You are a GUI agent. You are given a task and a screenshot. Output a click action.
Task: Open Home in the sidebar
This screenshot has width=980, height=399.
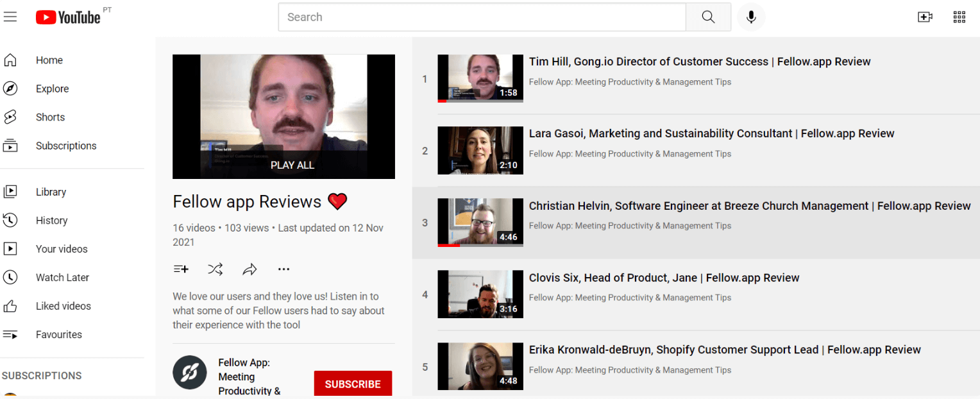point(49,60)
